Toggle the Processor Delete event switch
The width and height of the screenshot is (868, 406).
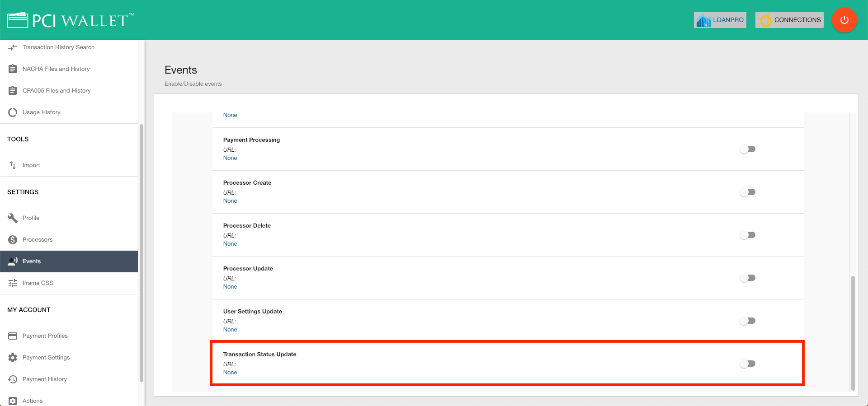click(748, 235)
